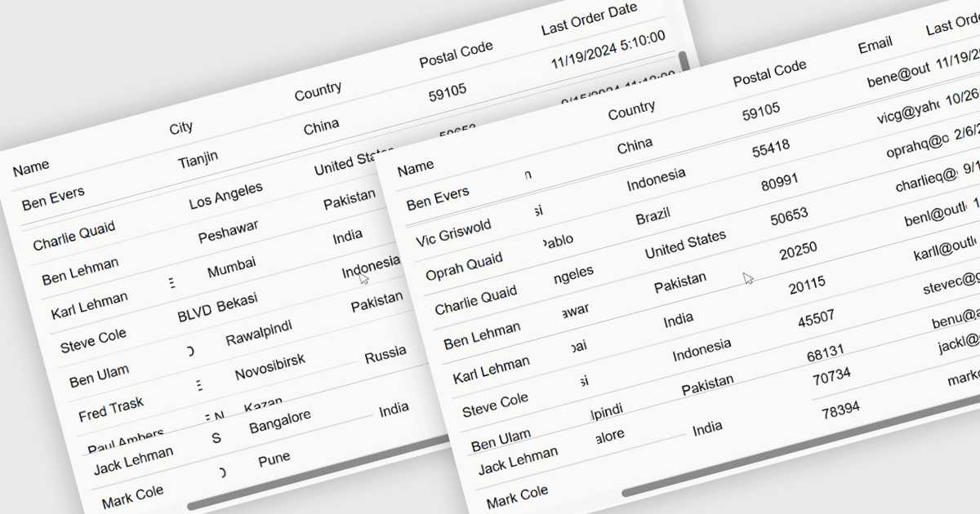Image resolution: width=980 pixels, height=514 pixels.
Task: Select Rawalpindi cell in left grid
Action: tap(259, 334)
